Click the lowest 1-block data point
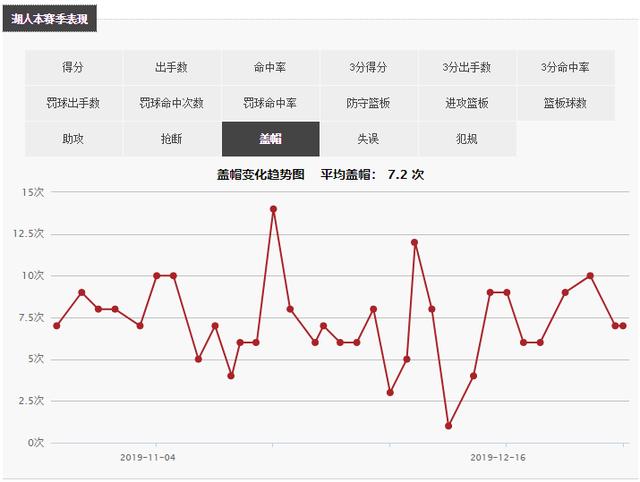640x482 pixels. pyautogui.click(x=449, y=426)
